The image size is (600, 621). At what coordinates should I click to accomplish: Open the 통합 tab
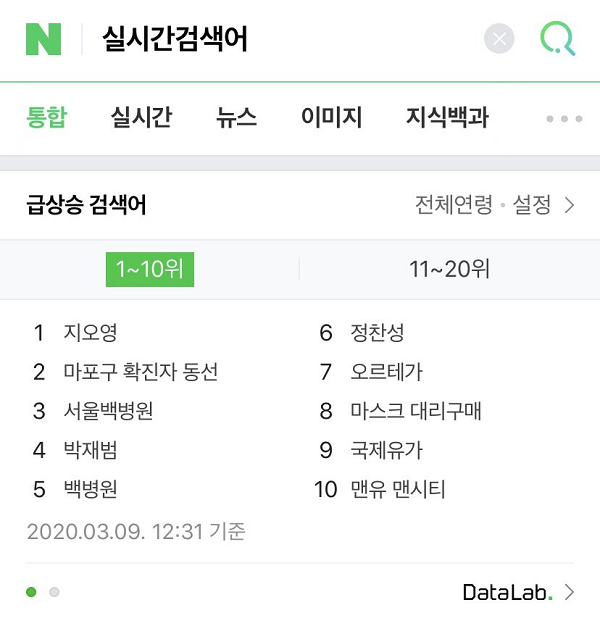click(x=47, y=117)
